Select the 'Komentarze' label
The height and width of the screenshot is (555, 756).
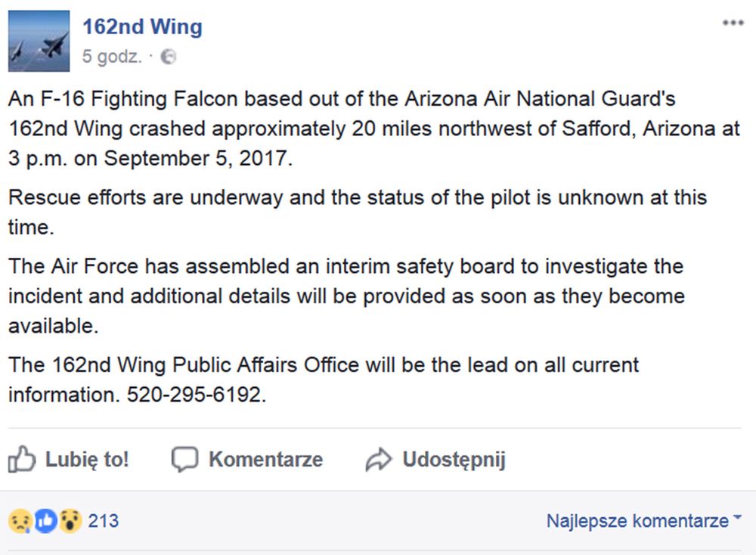[x=265, y=459]
